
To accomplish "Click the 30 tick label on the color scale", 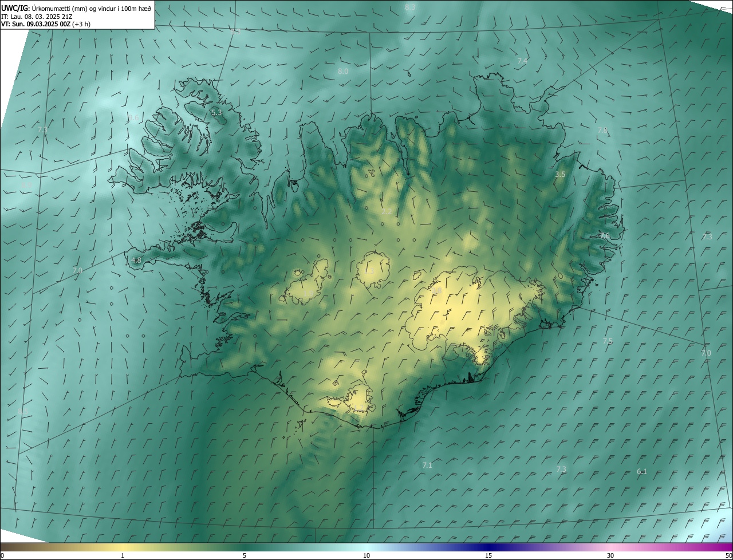I will [x=610, y=555].
